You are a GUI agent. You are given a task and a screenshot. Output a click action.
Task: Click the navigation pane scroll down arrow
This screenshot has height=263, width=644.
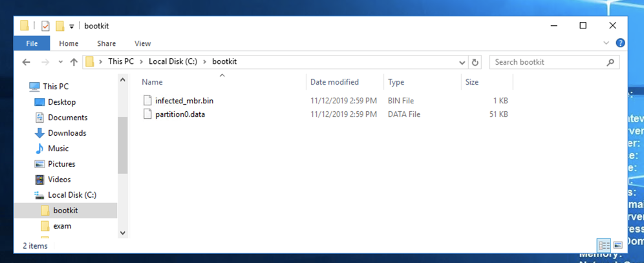[122, 233]
